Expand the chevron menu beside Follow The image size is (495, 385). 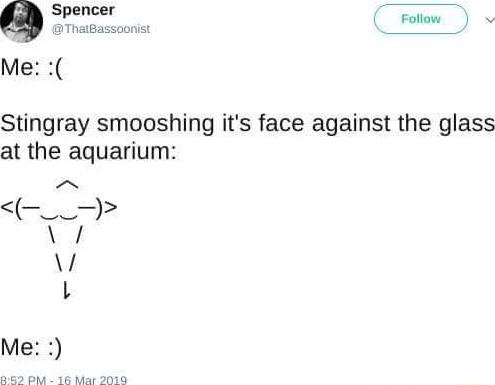(490, 20)
